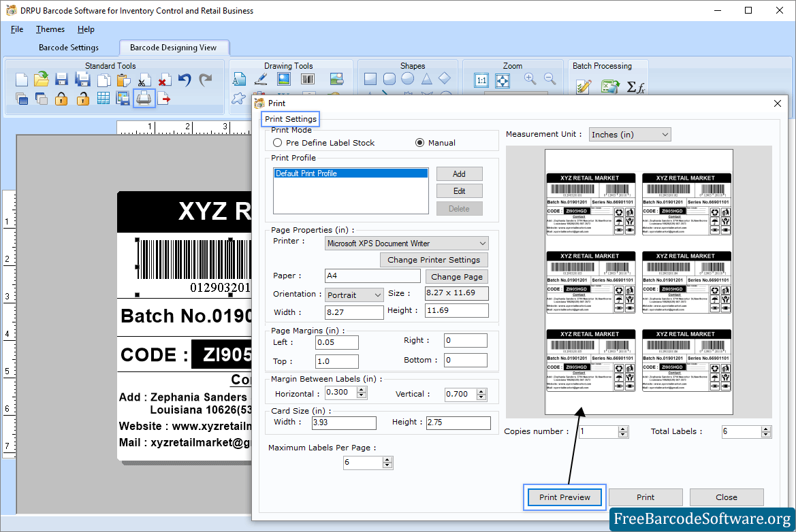
Task: Select Pre Define Label Stock print mode
Action: point(277,143)
